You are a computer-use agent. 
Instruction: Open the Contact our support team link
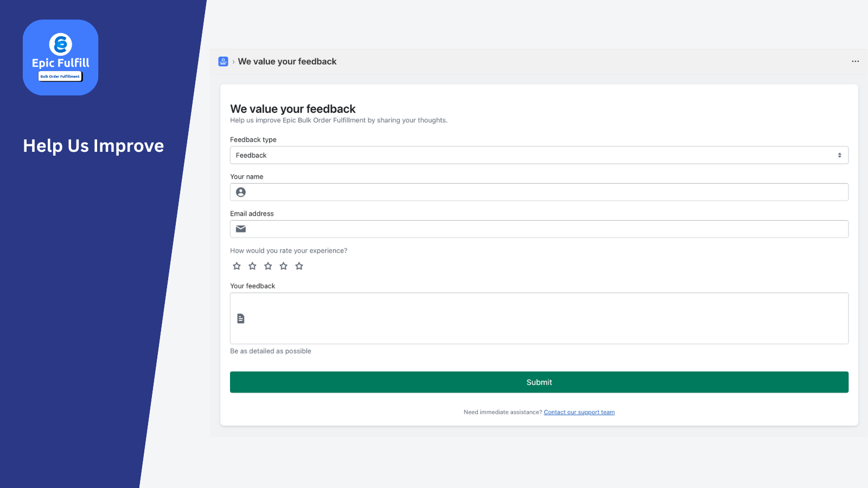(579, 412)
